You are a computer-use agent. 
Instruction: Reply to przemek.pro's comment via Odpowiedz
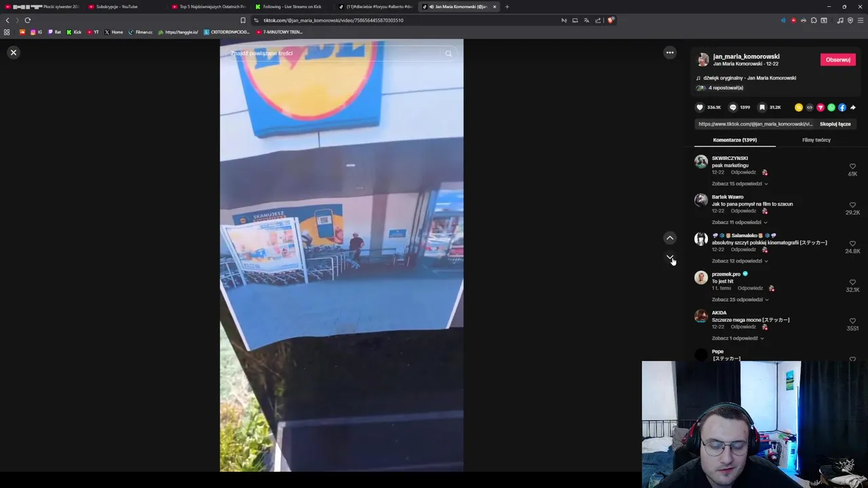point(750,288)
